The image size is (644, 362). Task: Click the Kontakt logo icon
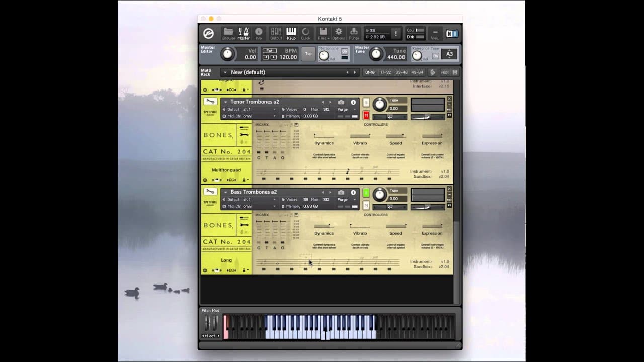[x=208, y=34]
